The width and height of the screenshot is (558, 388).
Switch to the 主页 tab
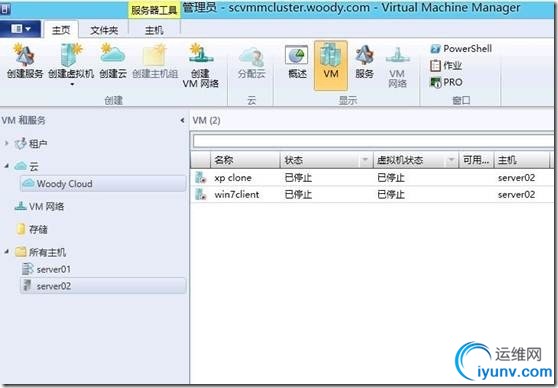[61, 30]
